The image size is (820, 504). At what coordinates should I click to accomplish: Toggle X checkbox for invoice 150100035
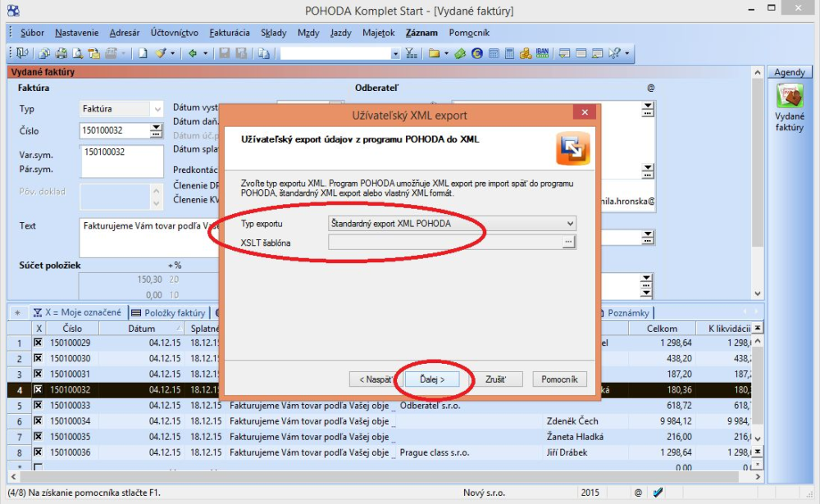tap(39, 437)
